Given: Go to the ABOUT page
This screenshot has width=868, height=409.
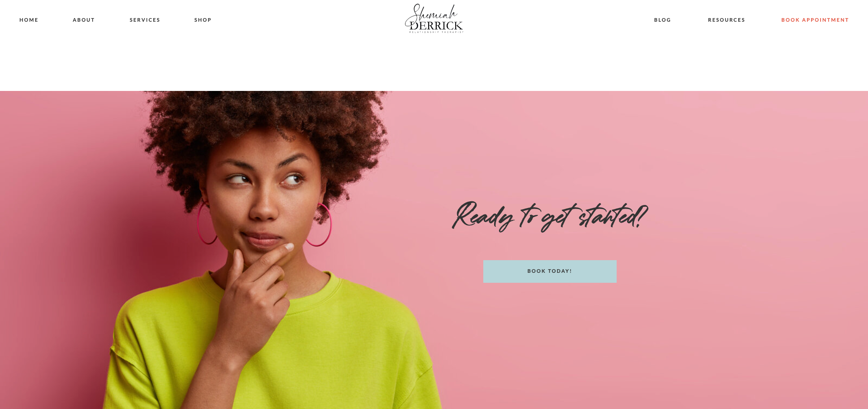Looking at the screenshot, I should (x=84, y=20).
